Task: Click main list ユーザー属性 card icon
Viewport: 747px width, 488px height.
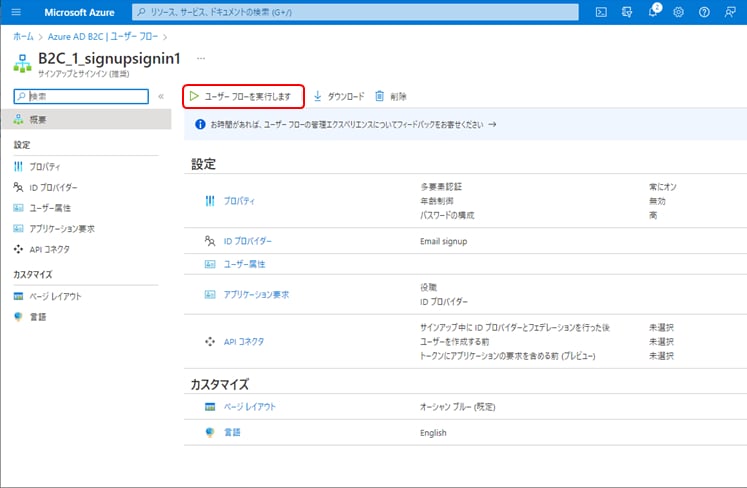Action: coord(210,264)
